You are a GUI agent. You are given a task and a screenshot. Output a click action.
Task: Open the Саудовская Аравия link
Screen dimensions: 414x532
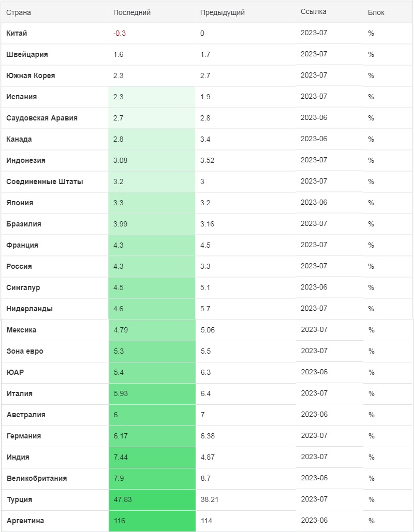pyautogui.click(x=42, y=118)
